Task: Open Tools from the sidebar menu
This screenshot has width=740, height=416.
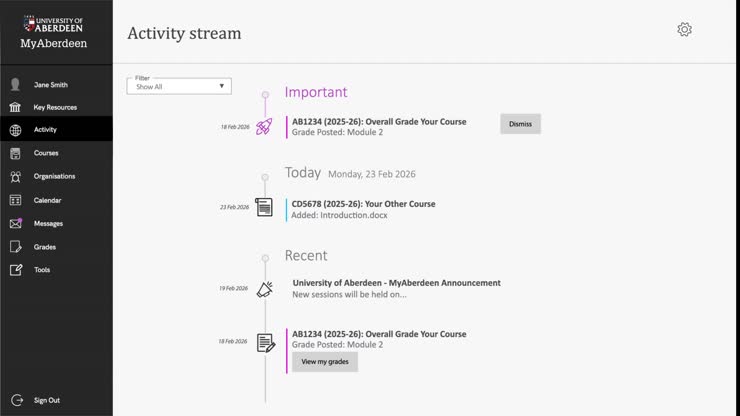Action: 42,270
